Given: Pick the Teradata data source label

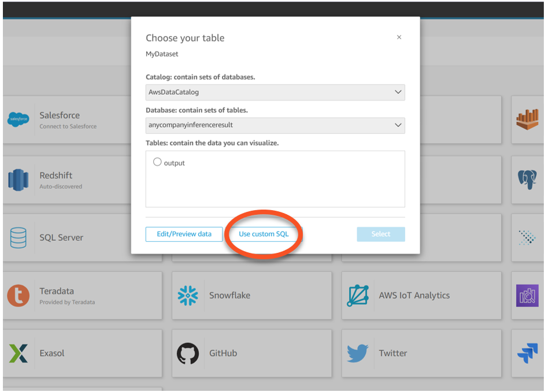Looking at the screenshot, I should [x=57, y=291].
